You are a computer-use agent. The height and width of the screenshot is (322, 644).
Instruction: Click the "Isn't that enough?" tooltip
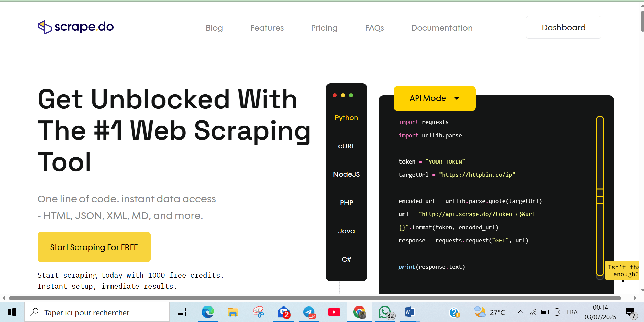(622, 270)
